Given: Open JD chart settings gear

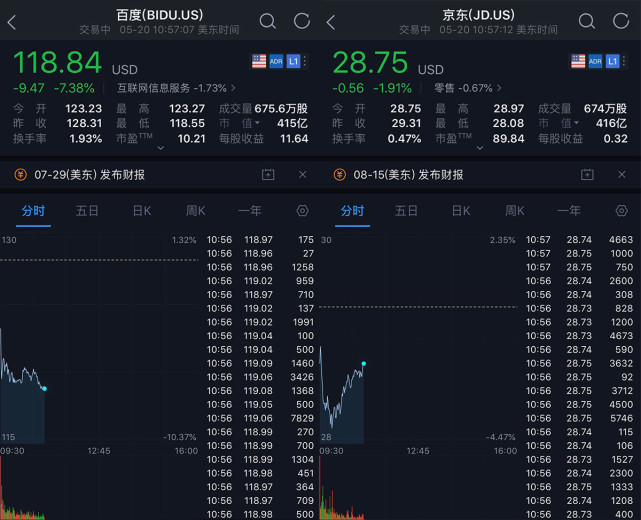Looking at the screenshot, I should point(622,211).
